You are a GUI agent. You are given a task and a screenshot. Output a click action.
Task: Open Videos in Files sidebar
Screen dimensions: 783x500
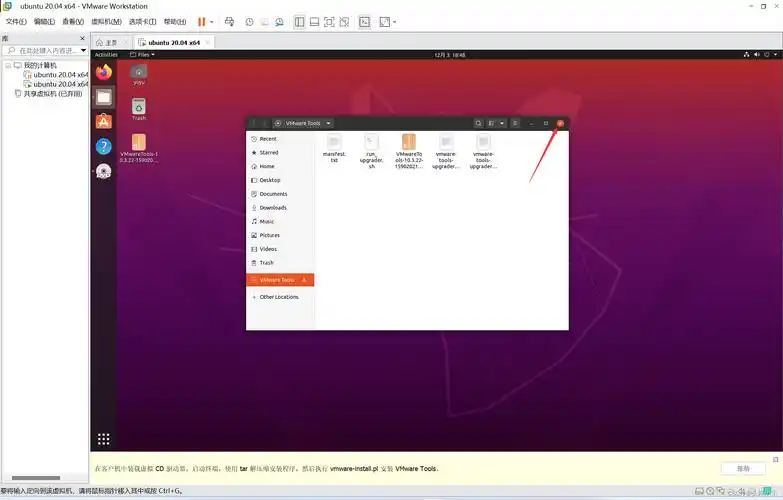(x=280, y=249)
